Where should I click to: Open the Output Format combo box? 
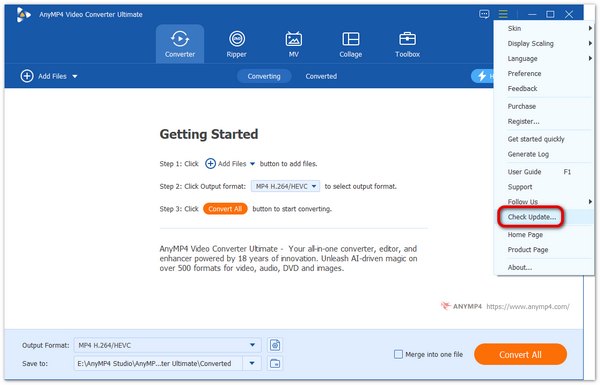(x=168, y=345)
